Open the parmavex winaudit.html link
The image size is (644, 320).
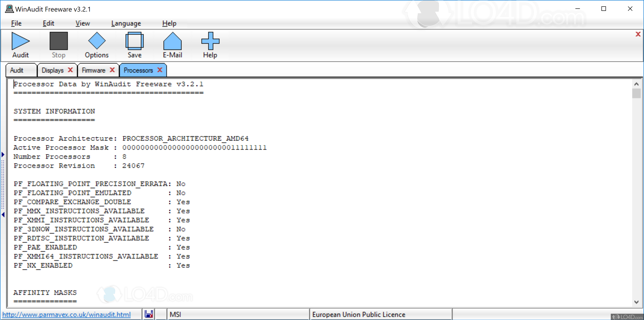click(x=67, y=315)
